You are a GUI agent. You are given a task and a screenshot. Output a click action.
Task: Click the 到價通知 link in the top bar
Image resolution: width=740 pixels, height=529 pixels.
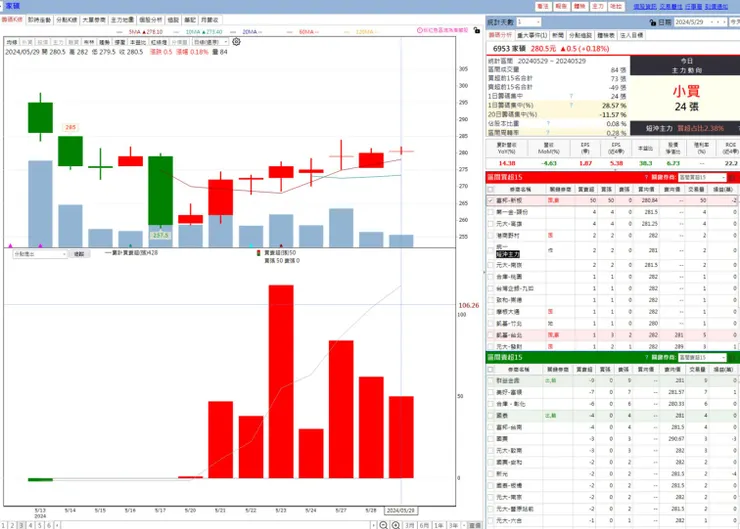point(716,6)
